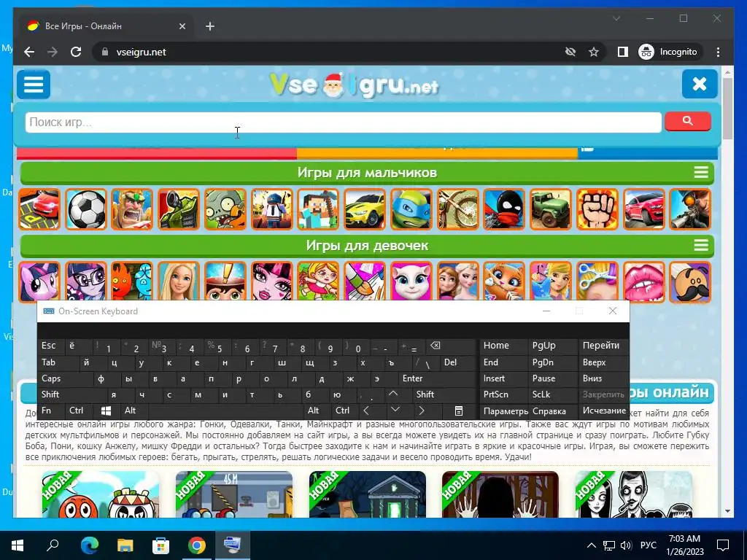Open Microsoft Edge from taskbar

pyautogui.click(x=90, y=545)
